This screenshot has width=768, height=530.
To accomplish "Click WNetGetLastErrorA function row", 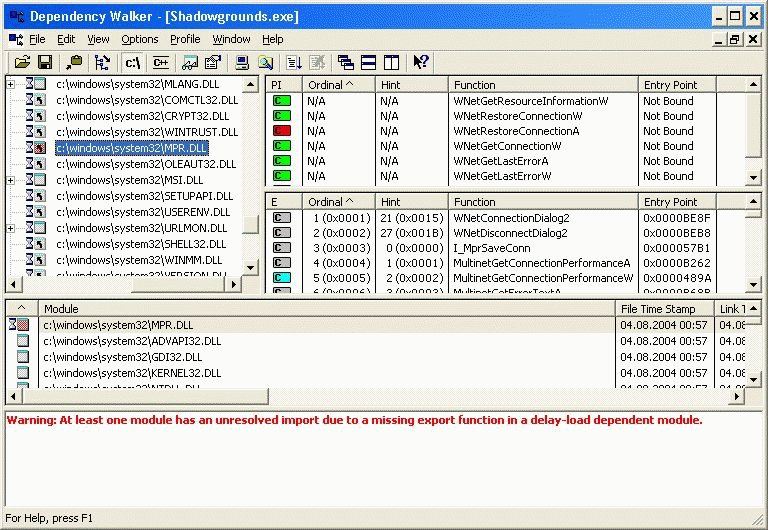I will [501, 161].
